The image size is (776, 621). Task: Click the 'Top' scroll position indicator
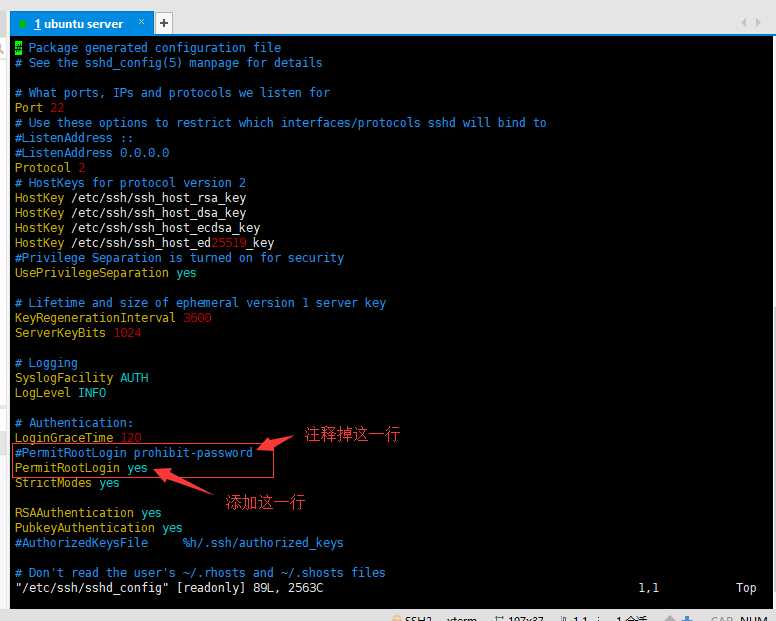[746, 588]
